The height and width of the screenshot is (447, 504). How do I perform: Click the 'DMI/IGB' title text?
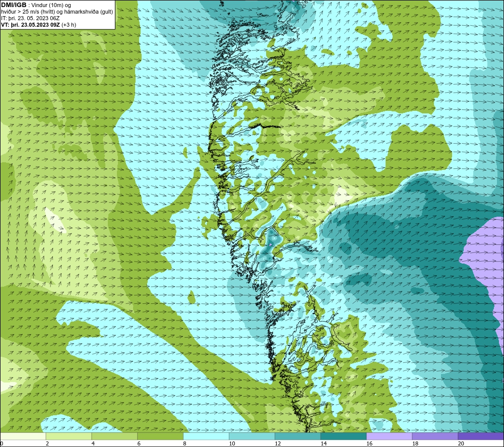(x=14, y=5)
